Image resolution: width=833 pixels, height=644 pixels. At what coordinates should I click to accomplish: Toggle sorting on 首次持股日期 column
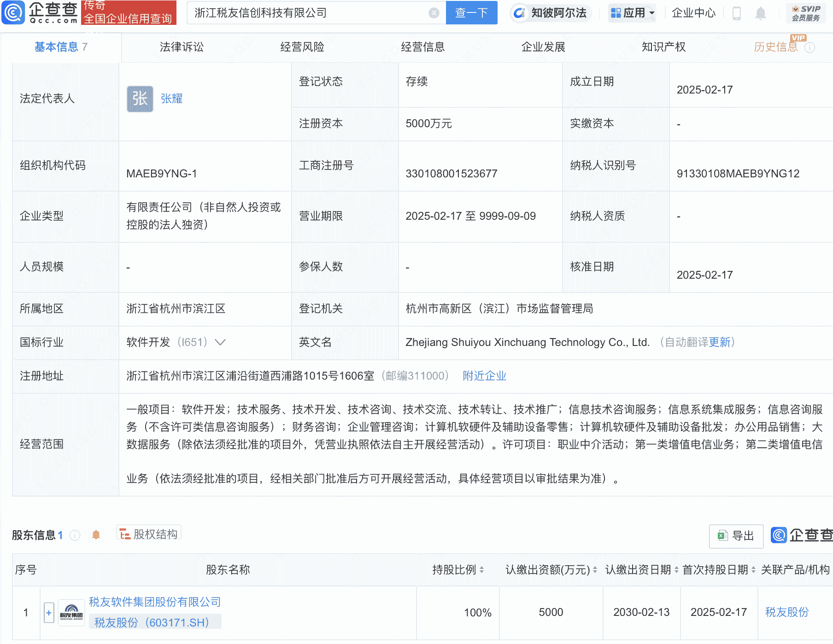(x=753, y=569)
